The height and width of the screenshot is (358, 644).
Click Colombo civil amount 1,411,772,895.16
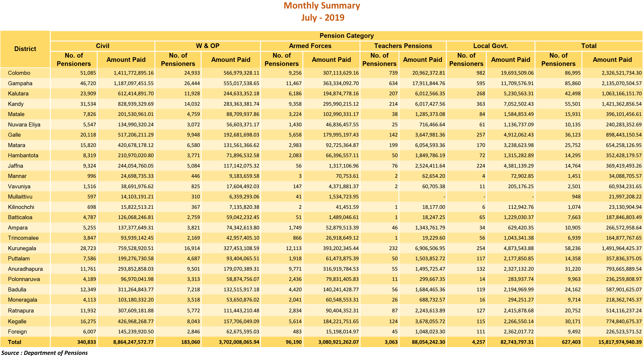[133, 73]
